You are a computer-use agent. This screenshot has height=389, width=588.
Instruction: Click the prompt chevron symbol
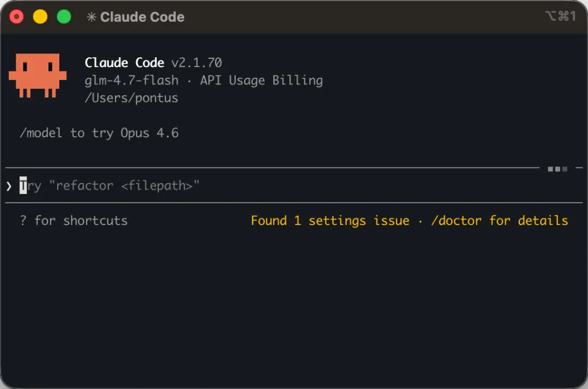click(x=9, y=186)
